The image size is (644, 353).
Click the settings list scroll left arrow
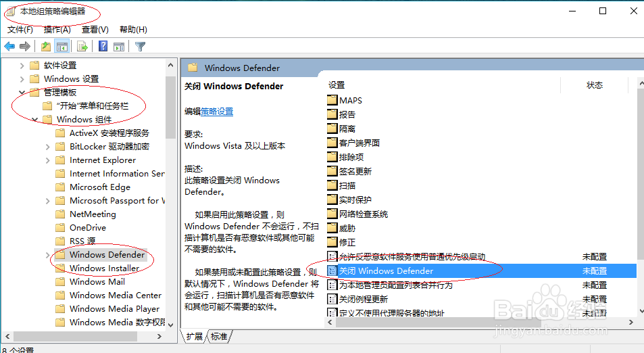coord(330,322)
